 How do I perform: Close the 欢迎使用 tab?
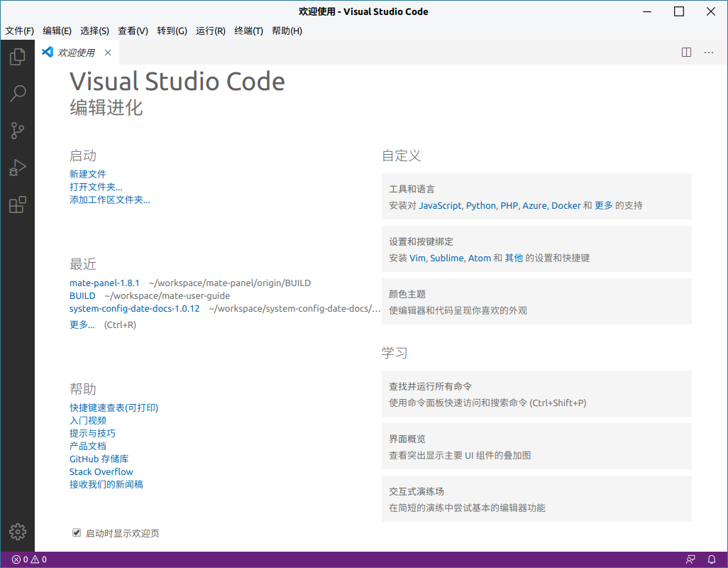pos(107,52)
